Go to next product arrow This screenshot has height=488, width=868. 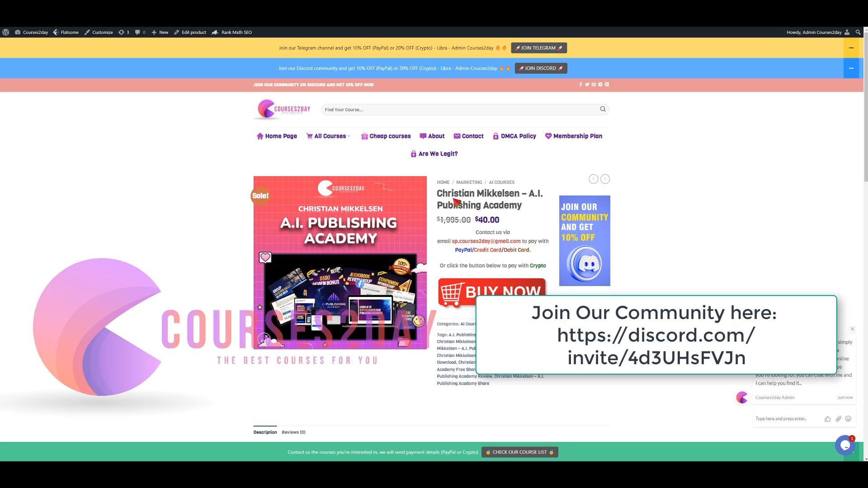(605, 179)
